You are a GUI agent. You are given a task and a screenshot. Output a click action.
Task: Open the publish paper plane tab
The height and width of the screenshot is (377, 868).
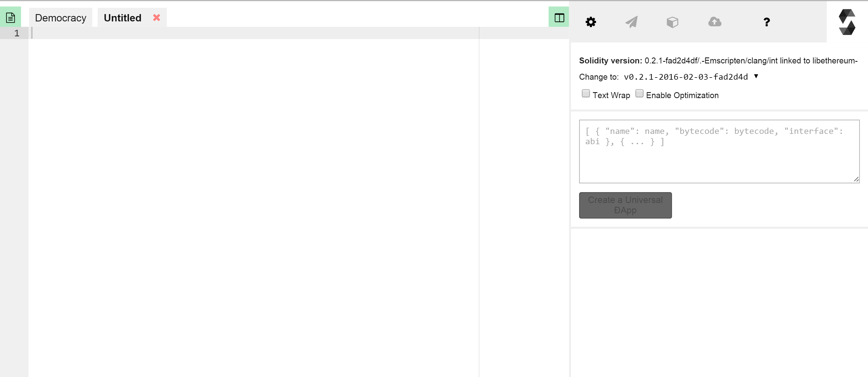(631, 22)
